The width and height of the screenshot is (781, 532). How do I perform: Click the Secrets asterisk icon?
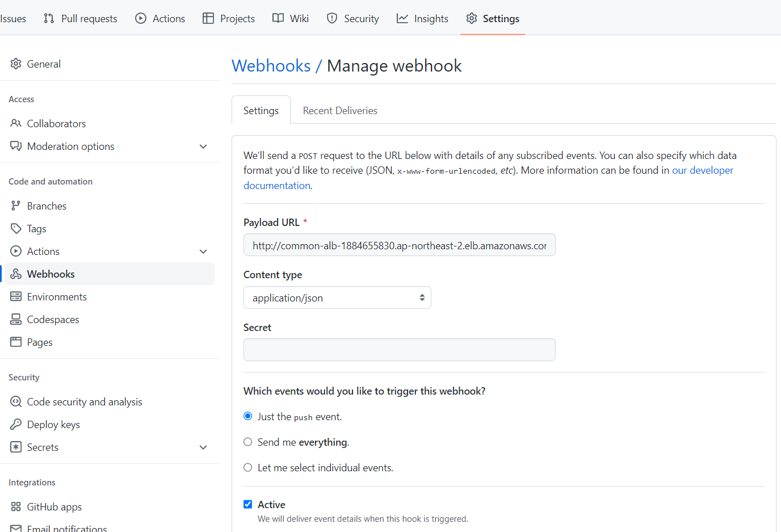pyautogui.click(x=16, y=447)
